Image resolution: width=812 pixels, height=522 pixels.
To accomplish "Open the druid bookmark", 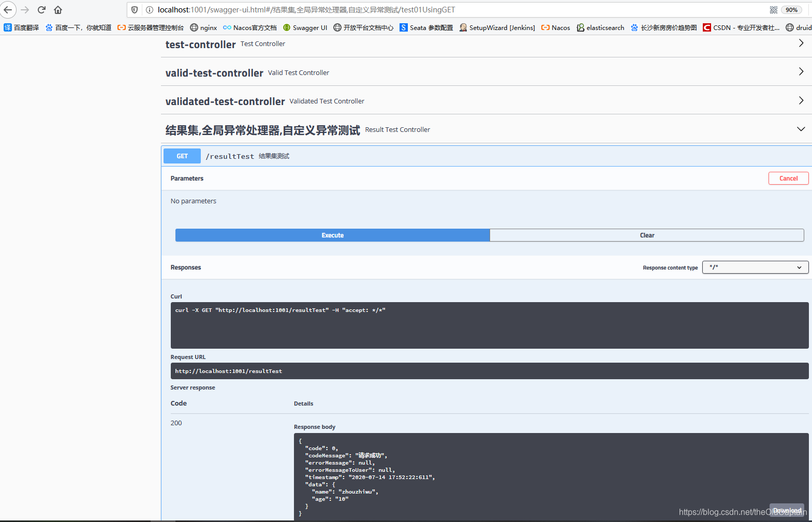I will coord(799,27).
